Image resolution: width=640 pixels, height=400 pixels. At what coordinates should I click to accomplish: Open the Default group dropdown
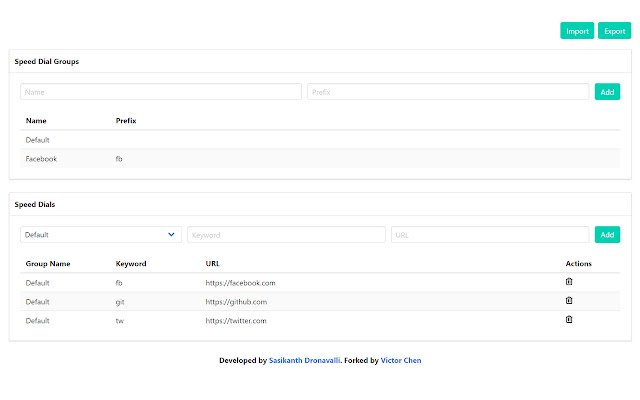pos(101,235)
